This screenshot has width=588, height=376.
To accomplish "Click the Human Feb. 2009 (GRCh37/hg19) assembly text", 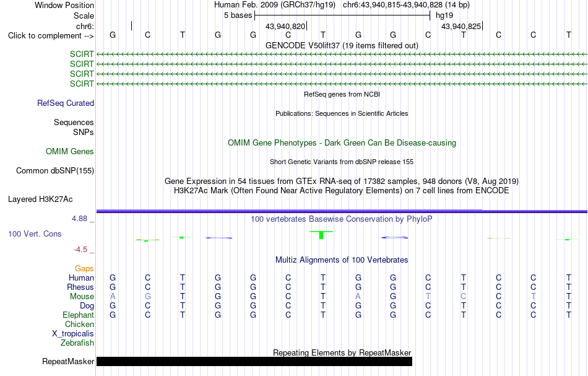I will click(x=275, y=5).
